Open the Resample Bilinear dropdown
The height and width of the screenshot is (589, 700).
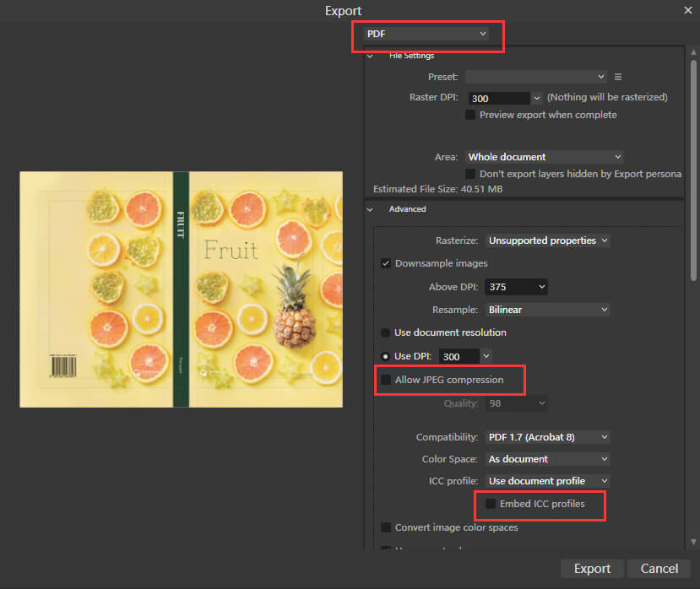547,310
